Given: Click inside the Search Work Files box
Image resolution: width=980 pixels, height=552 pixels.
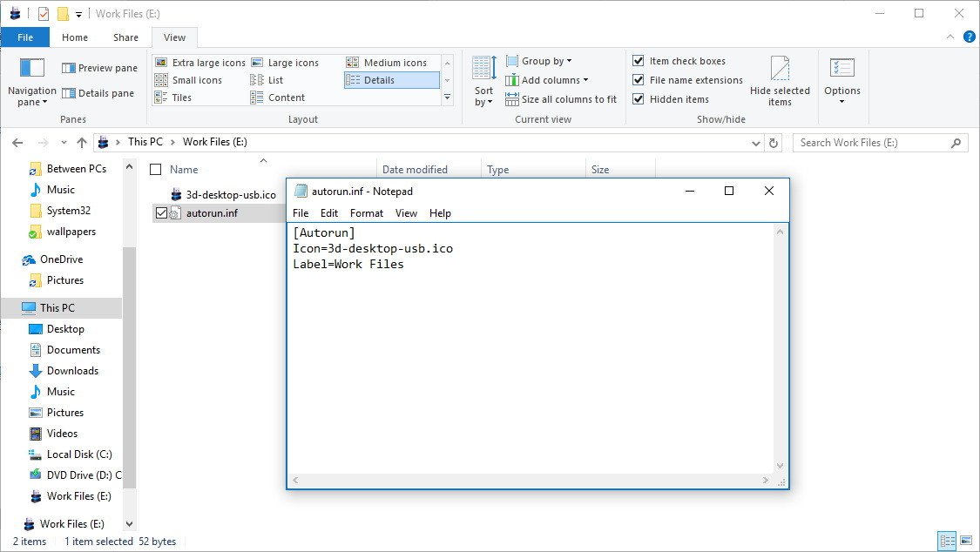Looking at the screenshot, I should click(x=871, y=142).
